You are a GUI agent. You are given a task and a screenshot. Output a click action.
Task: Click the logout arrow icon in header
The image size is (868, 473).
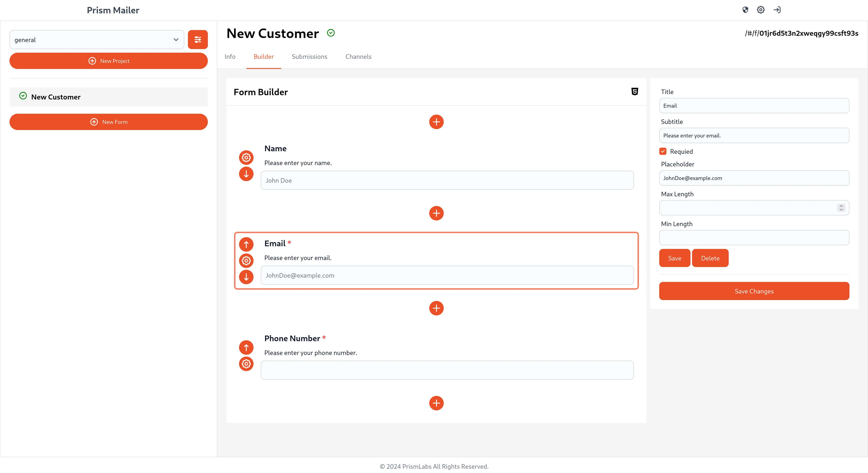coord(777,10)
